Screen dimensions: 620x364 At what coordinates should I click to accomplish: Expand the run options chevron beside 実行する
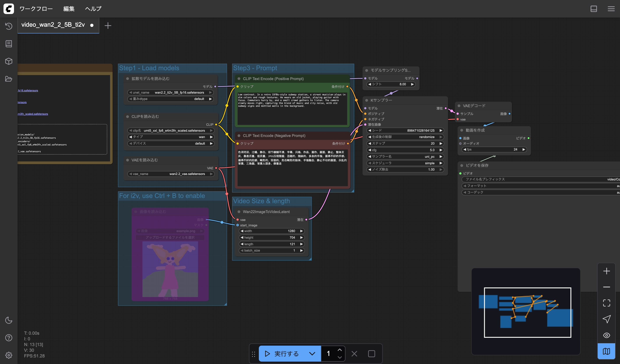tap(312, 353)
